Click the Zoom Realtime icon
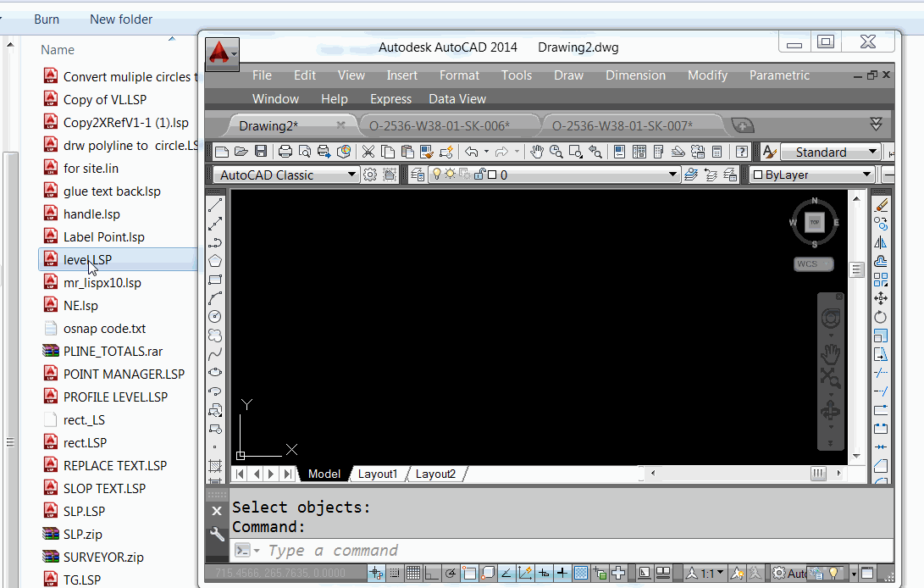Viewport: 924px width, 588px height. click(x=556, y=152)
